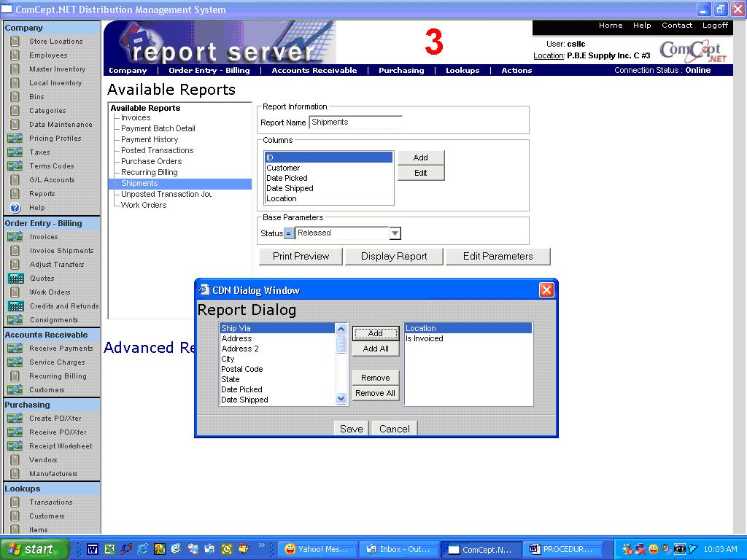Viewport: 747px width, 560px height.
Task: Select Work Orders in Available Reports tree
Action: click(x=144, y=205)
